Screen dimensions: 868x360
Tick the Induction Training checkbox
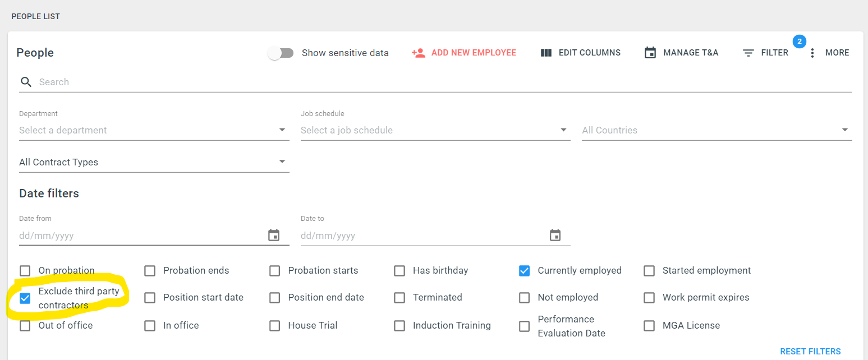(399, 326)
